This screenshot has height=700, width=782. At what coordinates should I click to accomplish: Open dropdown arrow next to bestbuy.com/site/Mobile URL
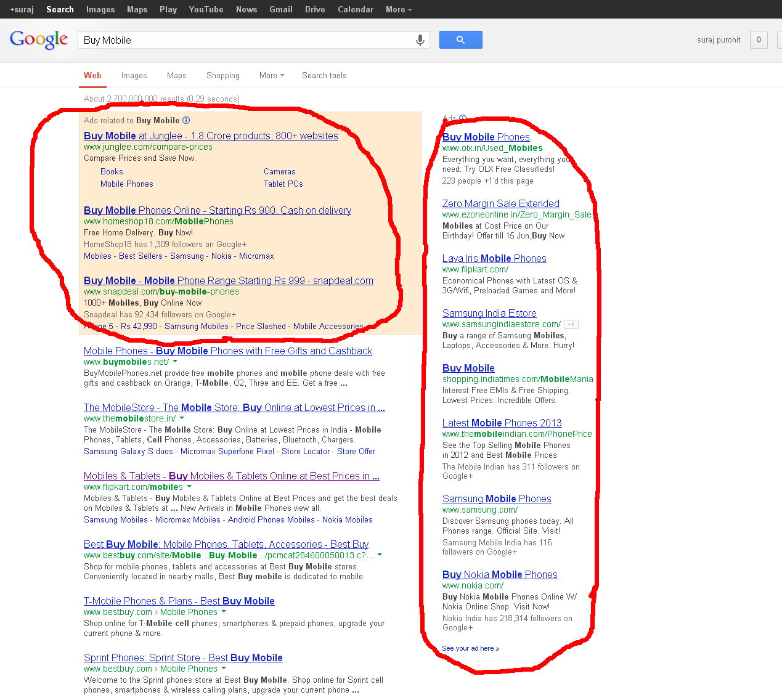coord(380,555)
